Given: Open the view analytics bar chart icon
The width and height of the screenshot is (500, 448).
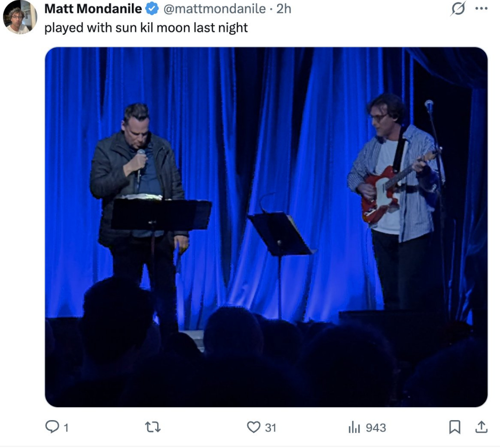Looking at the screenshot, I should [x=354, y=427].
